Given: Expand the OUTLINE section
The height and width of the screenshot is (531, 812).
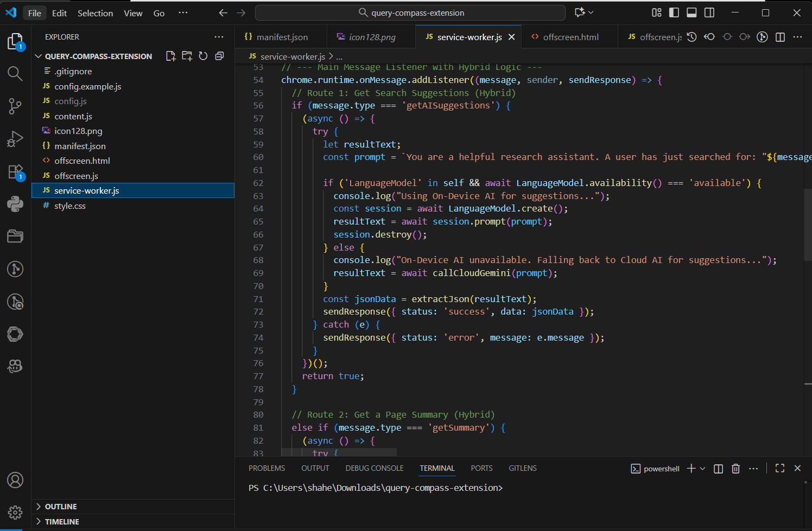Looking at the screenshot, I should pos(60,507).
